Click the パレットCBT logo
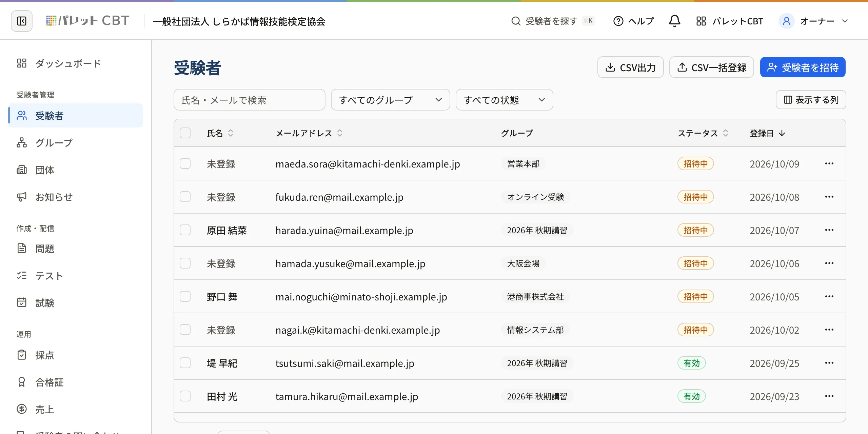 [87, 21]
